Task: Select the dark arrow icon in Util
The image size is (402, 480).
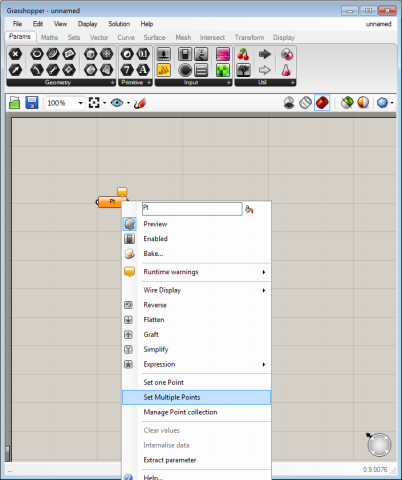Action: 265,54
